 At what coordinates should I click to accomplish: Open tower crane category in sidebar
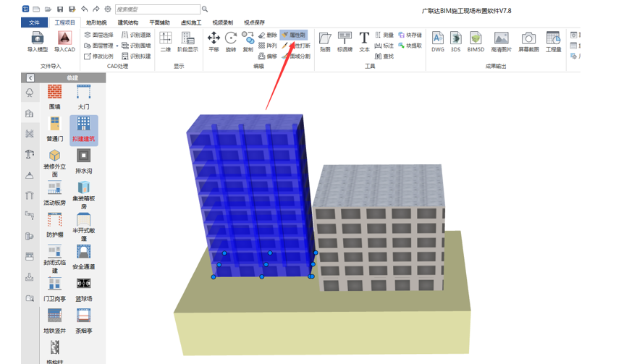coord(29,154)
